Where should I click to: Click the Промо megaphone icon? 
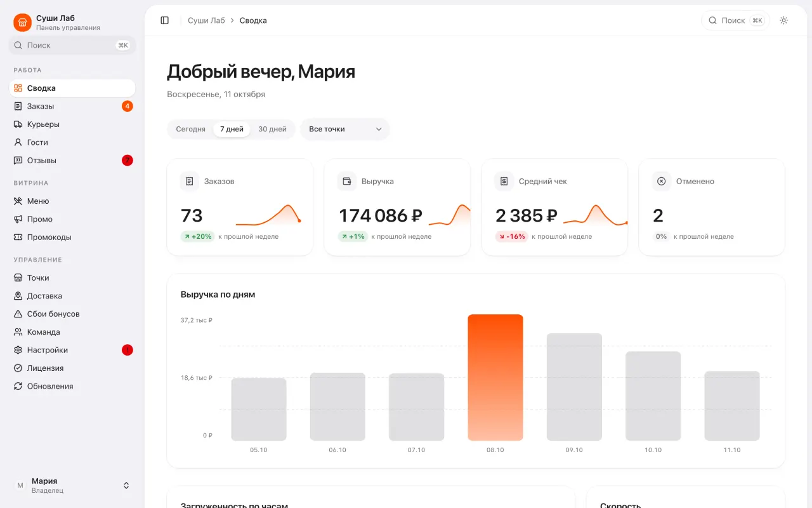point(18,219)
